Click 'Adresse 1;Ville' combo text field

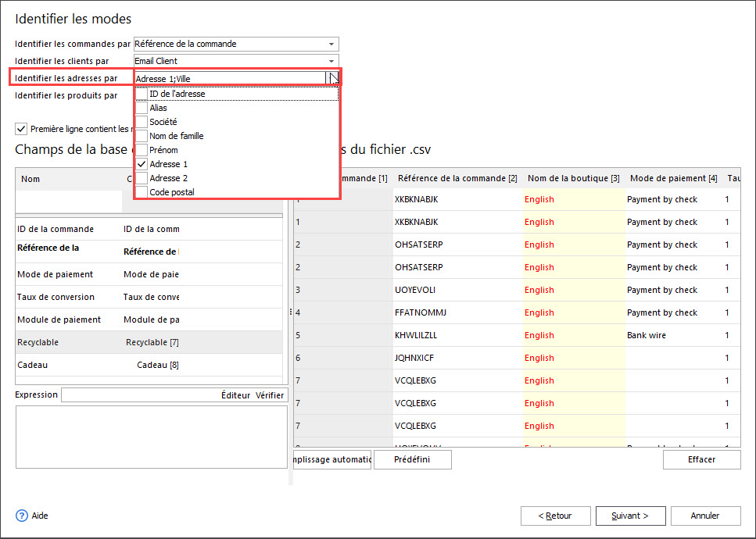click(x=230, y=79)
